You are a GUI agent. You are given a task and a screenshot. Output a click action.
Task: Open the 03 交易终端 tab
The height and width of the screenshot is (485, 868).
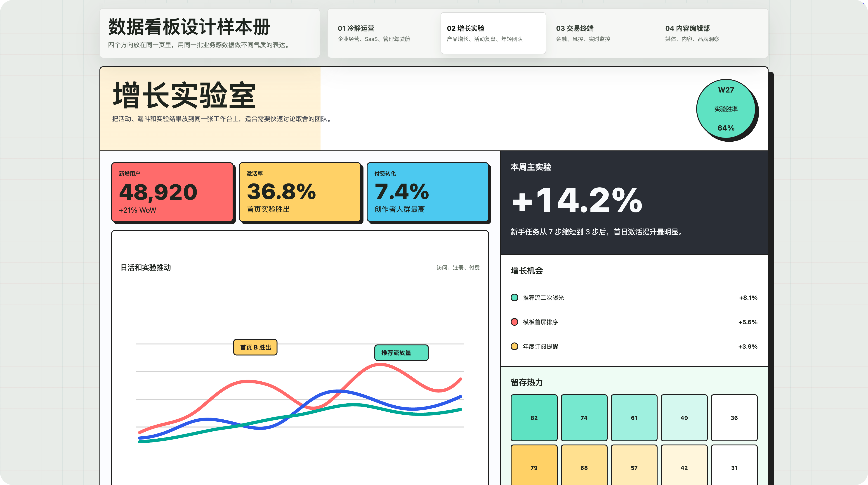click(x=602, y=33)
